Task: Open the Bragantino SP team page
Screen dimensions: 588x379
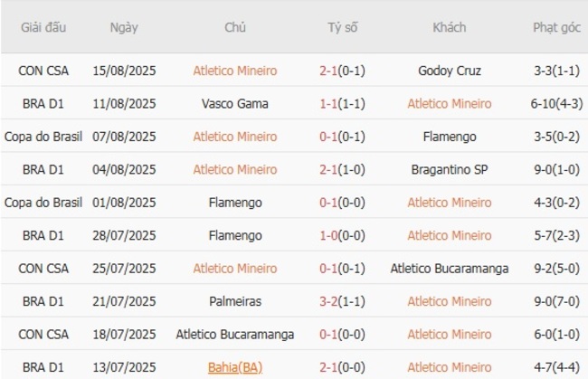Action: click(x=450, y=169)
